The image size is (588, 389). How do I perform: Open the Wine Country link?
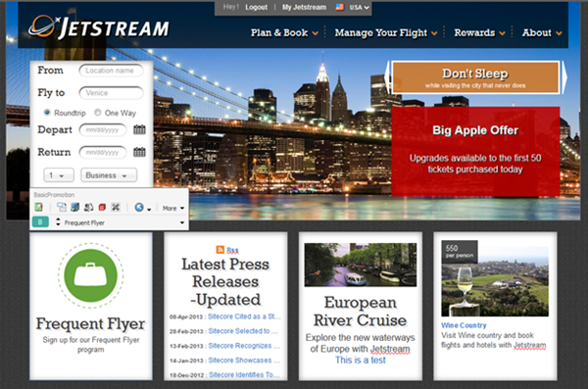coord(464,325)
